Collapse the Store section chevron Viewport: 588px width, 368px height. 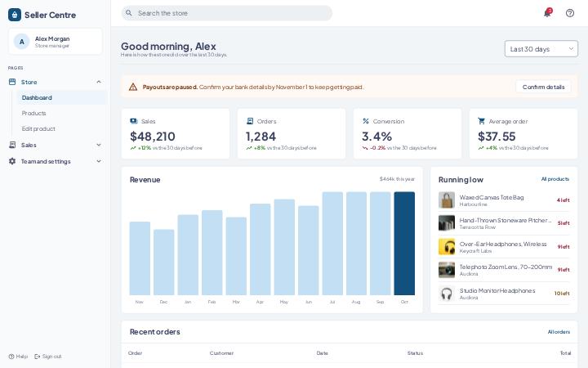(x=99, y=82)
